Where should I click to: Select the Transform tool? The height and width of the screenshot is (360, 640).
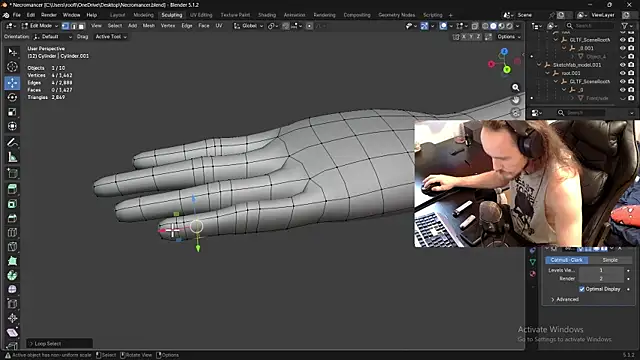point(12,126)
